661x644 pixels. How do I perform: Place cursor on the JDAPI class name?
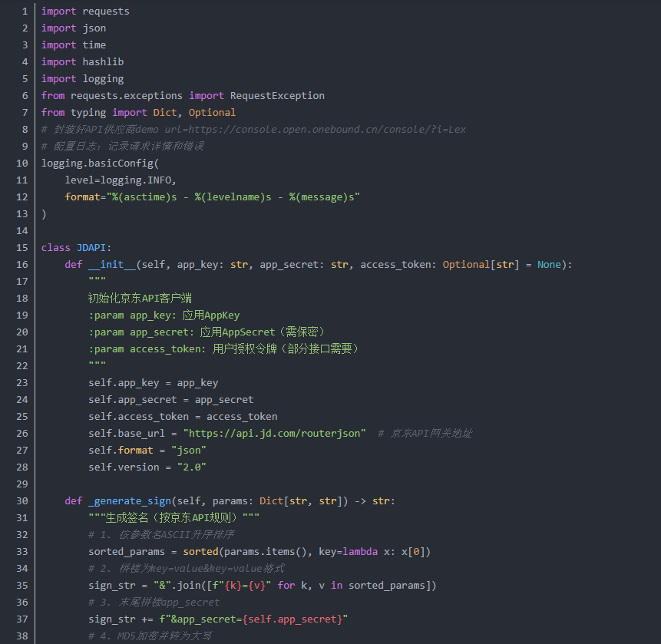coord(94,247)
